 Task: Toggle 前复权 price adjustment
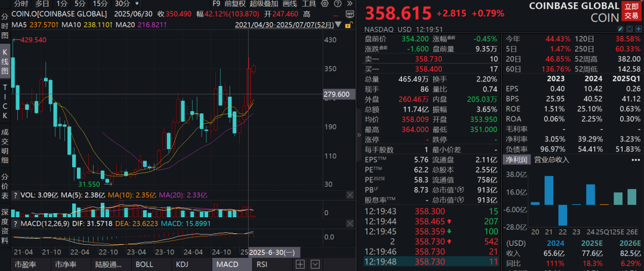(236, 4)
